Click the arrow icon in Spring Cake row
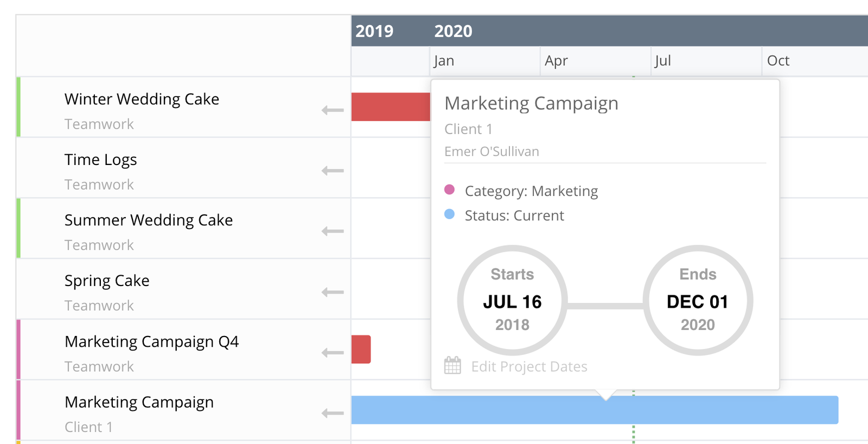 pyautogui.click(x=333, y=292)
